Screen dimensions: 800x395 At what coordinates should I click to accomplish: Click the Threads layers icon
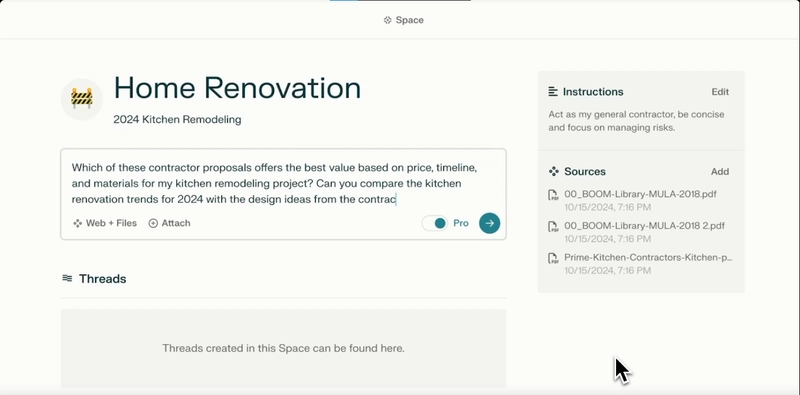(67, 279)
